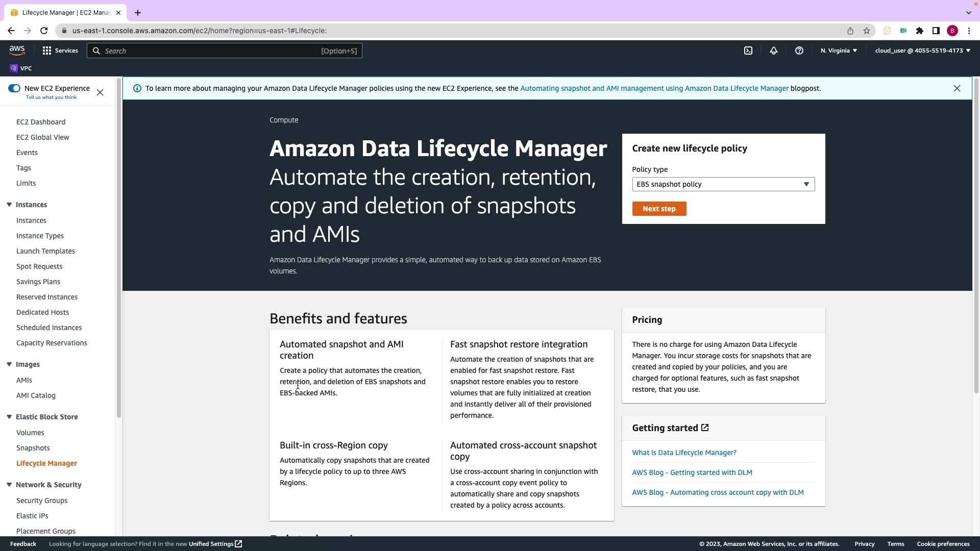Open AWS CloudShell terminal icon
Viewport: 980px width, 551px height.
pos(748,51)
